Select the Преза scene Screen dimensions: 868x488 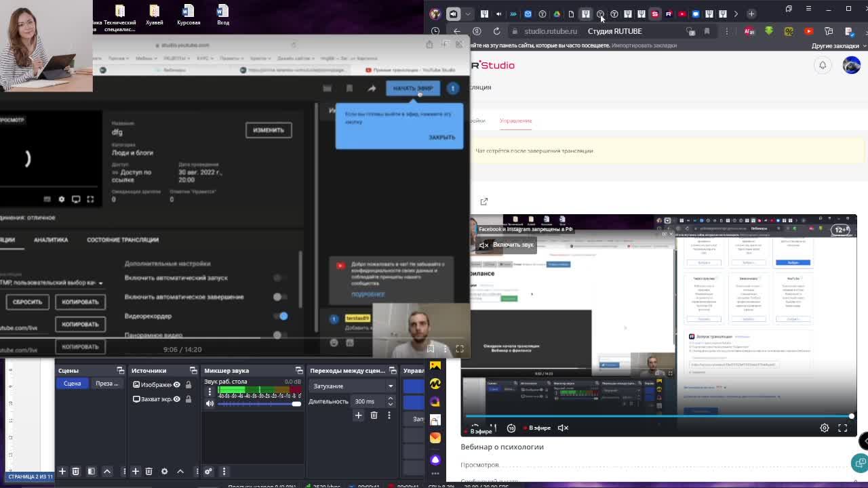click(107, 384)
